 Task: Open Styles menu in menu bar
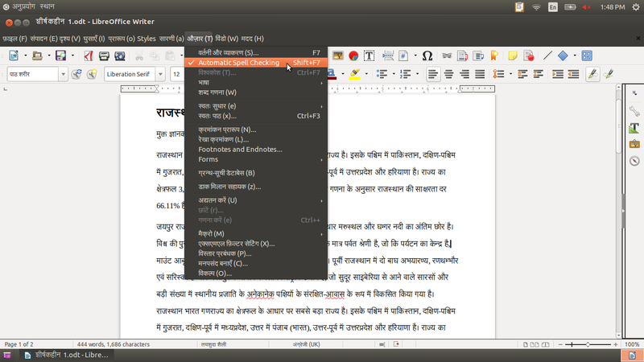coord(147,39)
